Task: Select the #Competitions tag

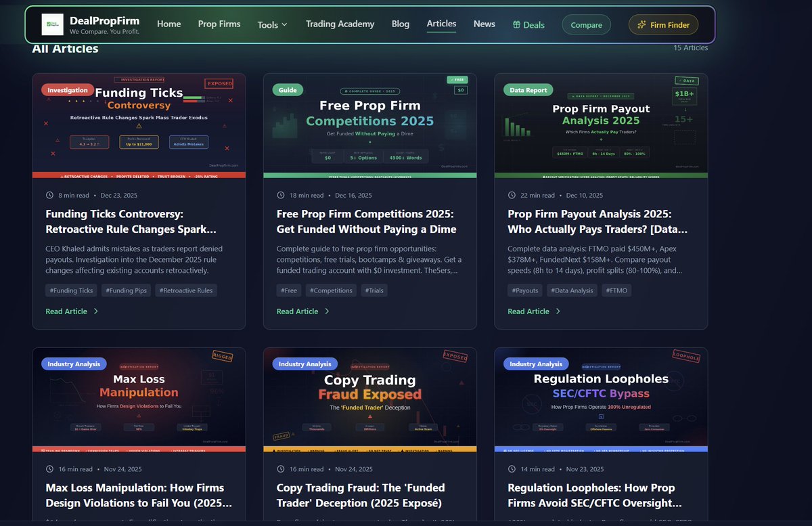Action: tap(331, 290)
